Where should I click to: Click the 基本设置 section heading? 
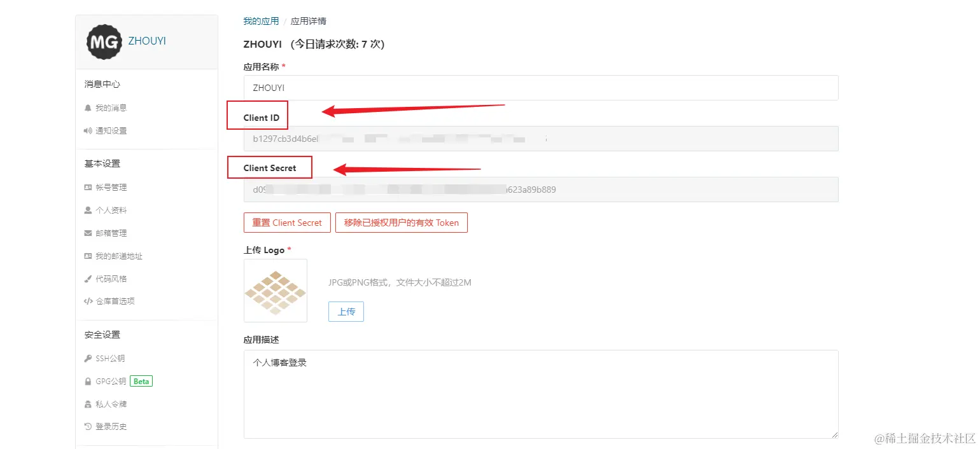pos(102,163)
